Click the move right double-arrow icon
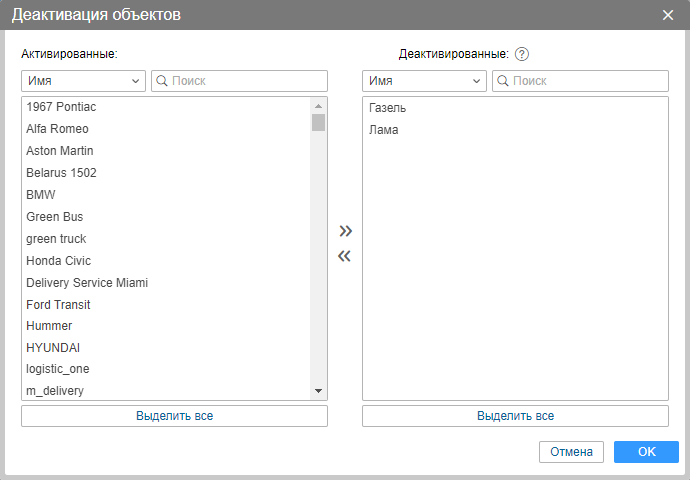This screenshot has height=480, width=690. pyautogui.click(x=345, y=231)
